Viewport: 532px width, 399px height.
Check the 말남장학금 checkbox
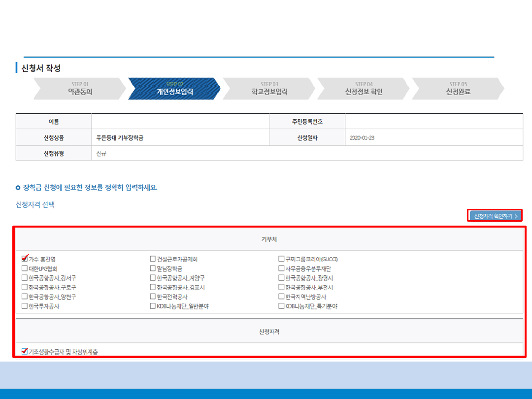click(x=153, y=268)
